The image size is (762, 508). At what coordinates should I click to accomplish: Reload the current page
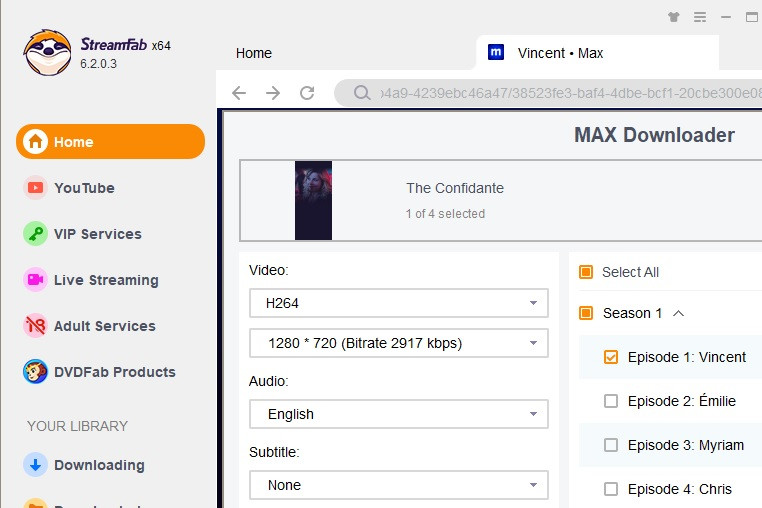[307, 92]
